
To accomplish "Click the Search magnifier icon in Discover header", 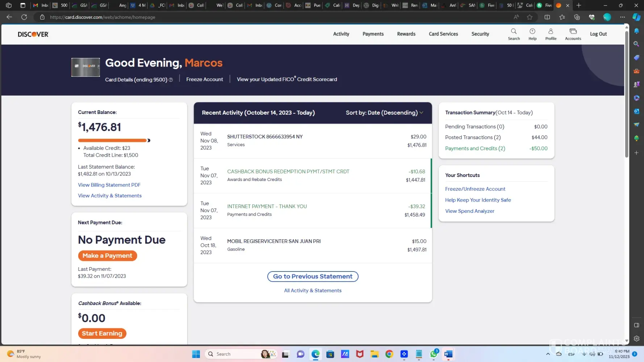I will click(514, 31).
